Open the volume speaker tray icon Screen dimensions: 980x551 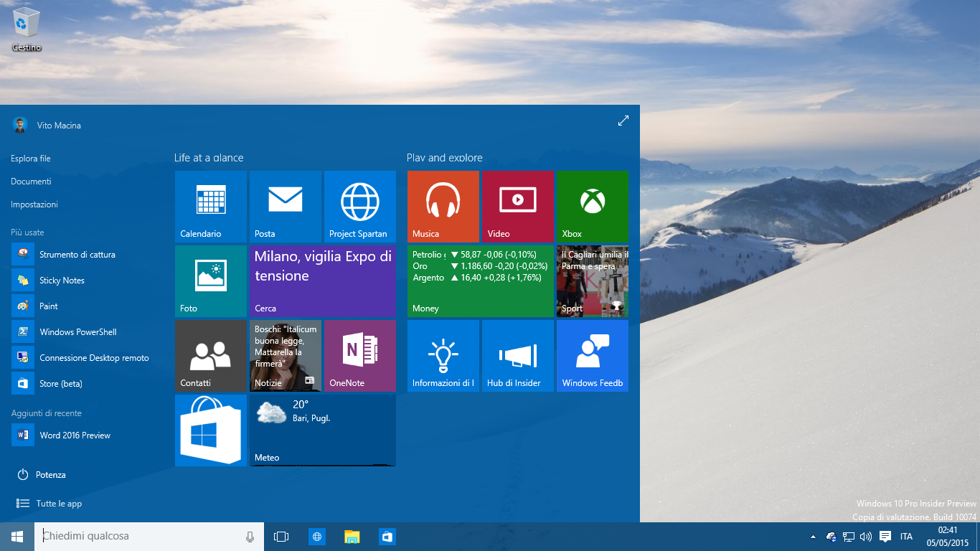pyautogui.click(x=866, y=537)
